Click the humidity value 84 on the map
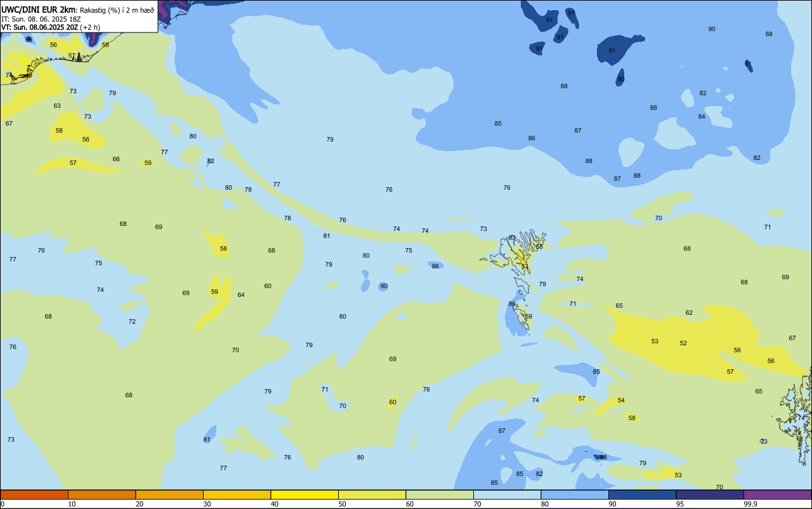Image resolution: width=812 pixels, height=509 pixels. coord(702,117)
